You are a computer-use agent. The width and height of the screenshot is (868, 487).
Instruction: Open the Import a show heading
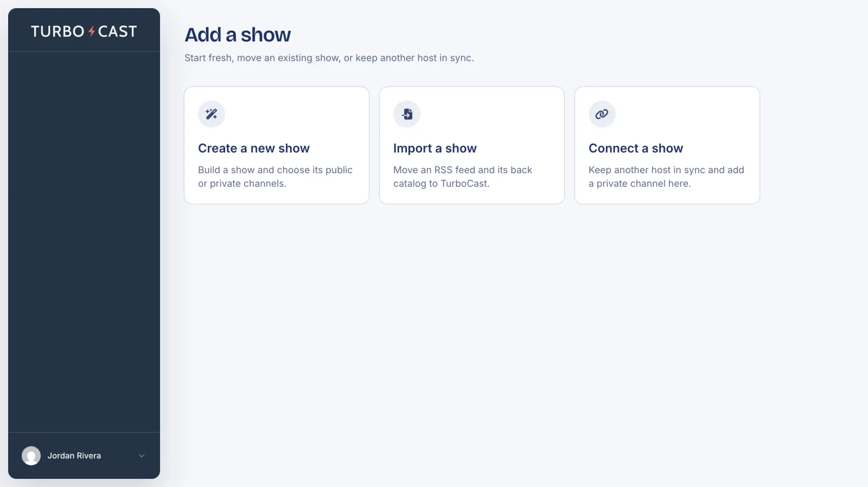click(435, 148)
